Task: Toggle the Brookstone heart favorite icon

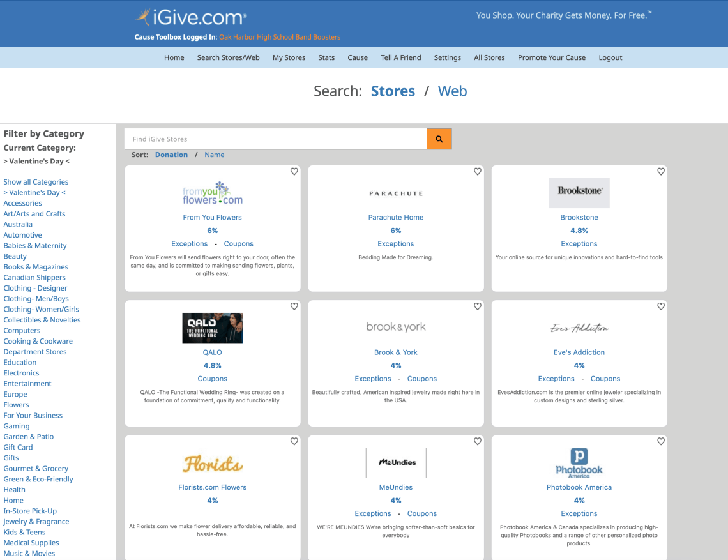Action: click(661, 171)
